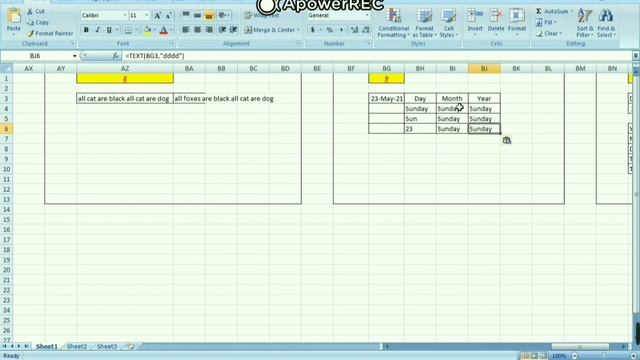Apply comma style
Viewport: 640px width, 360px height.
point(341,30)
